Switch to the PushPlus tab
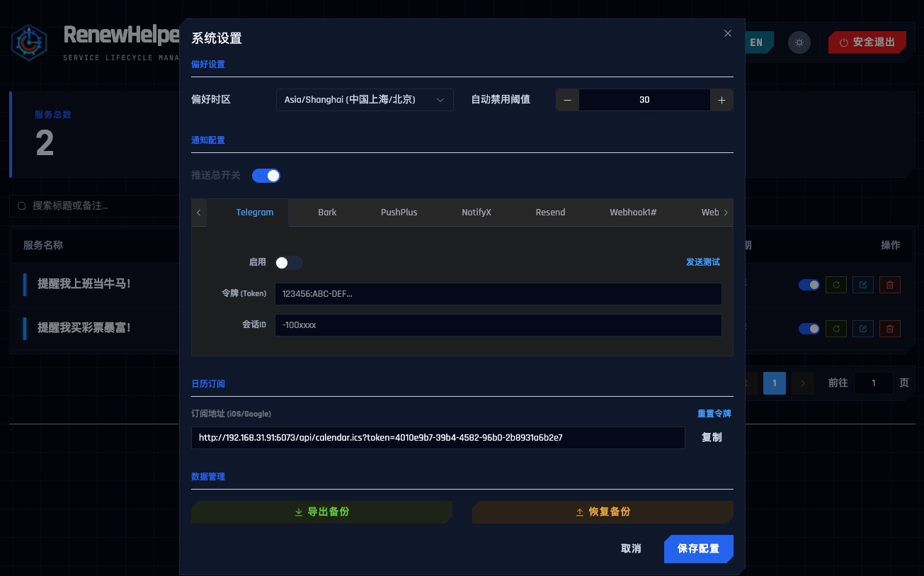The width and height of the screenshot is (924, 576). coord(399,213)
